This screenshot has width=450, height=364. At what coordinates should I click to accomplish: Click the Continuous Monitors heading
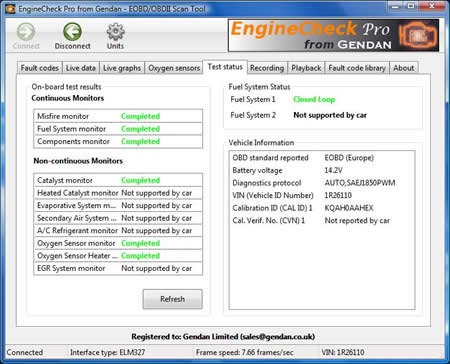point(68,98)
